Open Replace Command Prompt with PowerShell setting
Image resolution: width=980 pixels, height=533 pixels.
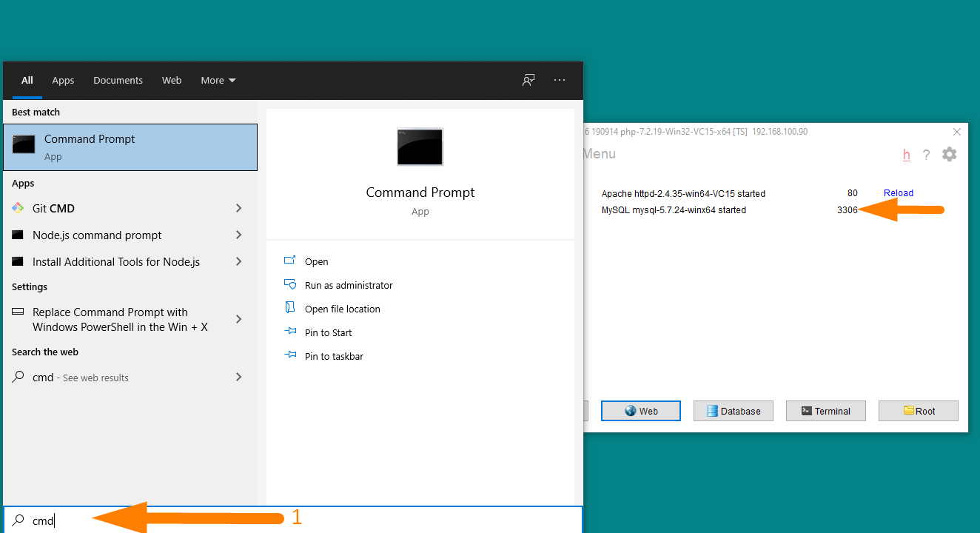click(130, 320)
